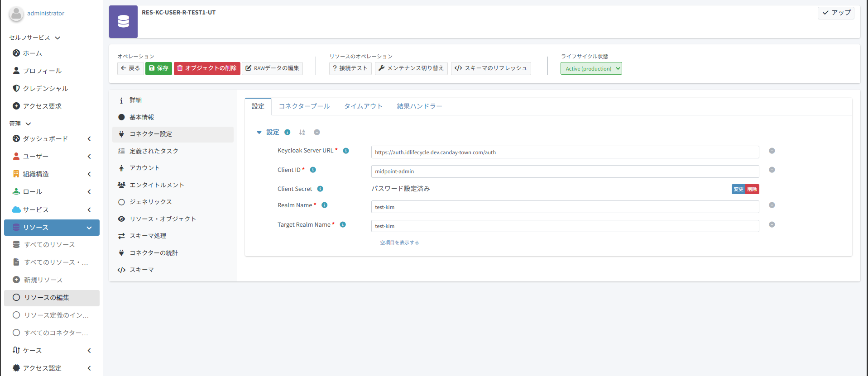
Task: Open コネクターの統計 menu item
Action: [173, 253]
